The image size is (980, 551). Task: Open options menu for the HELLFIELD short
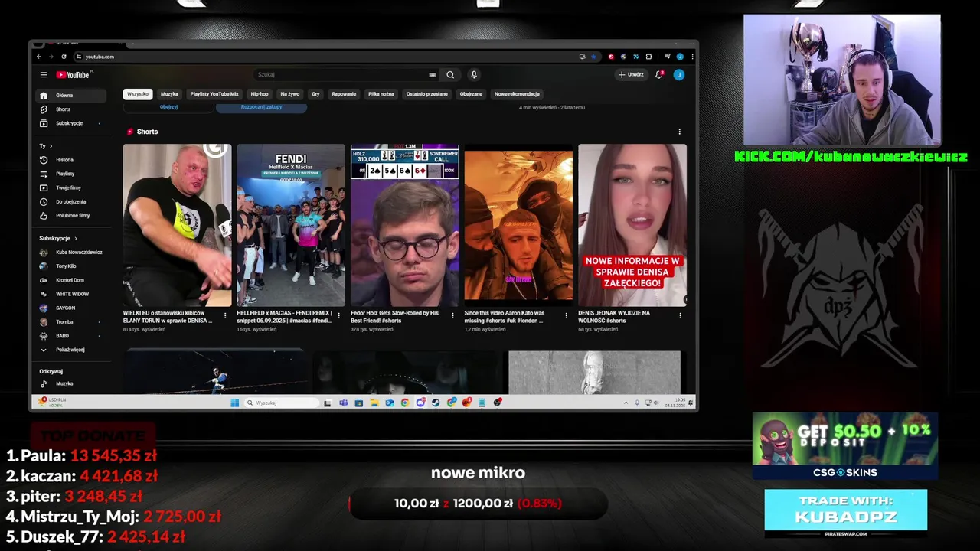pos(338,315)
